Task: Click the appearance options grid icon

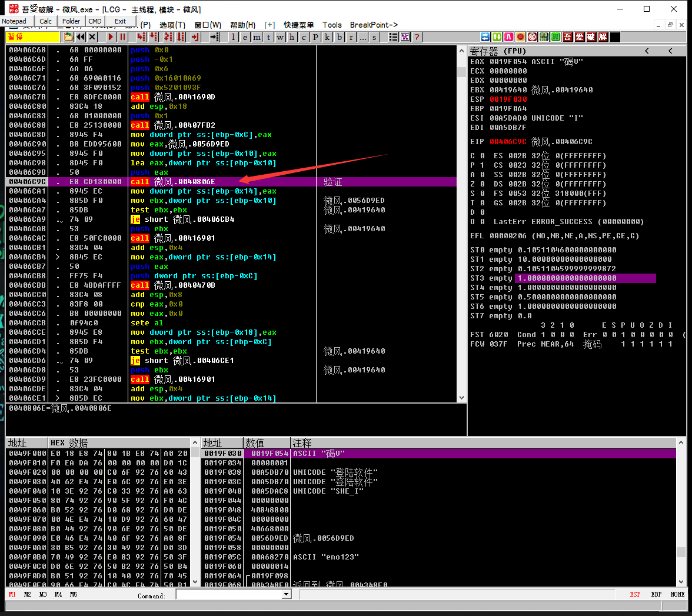Action: pyautogui.click(x=405, y=37)
